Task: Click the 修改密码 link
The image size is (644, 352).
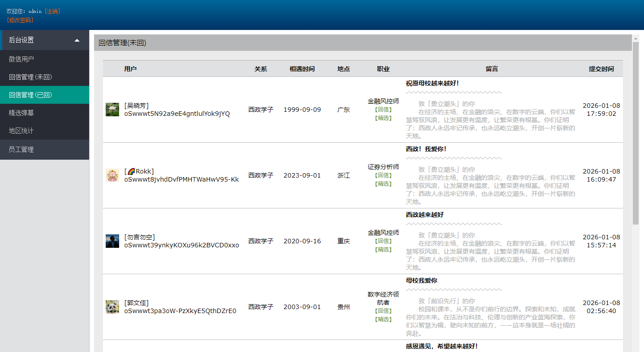Action: tap(20, 20)
